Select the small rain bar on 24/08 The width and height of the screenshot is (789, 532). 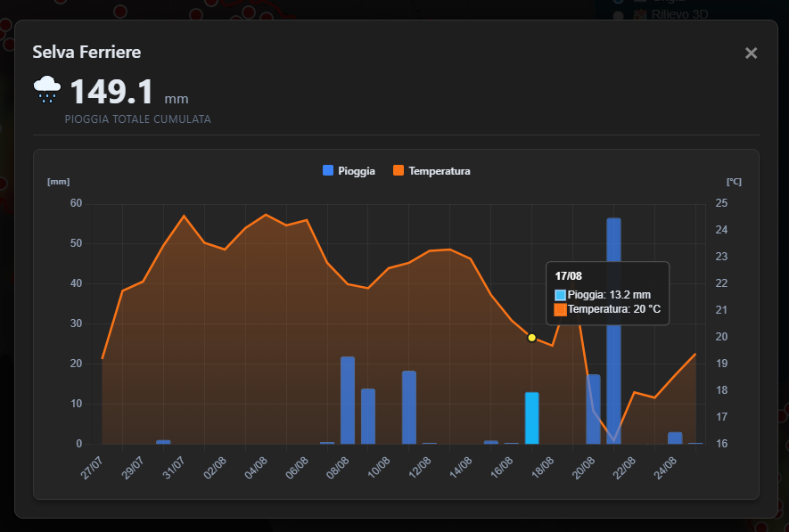(x=675, y=438)
